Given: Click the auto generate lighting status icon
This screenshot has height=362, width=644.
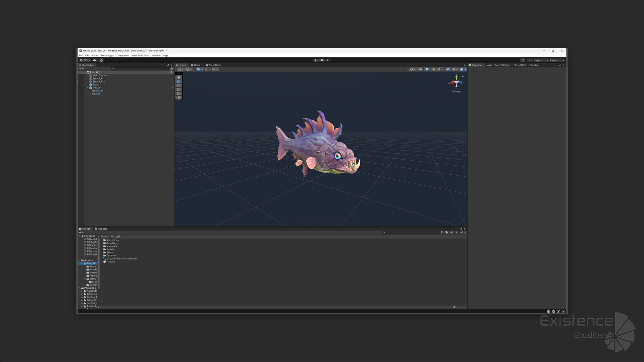Looking at the screenshot, I should point(558,311).
